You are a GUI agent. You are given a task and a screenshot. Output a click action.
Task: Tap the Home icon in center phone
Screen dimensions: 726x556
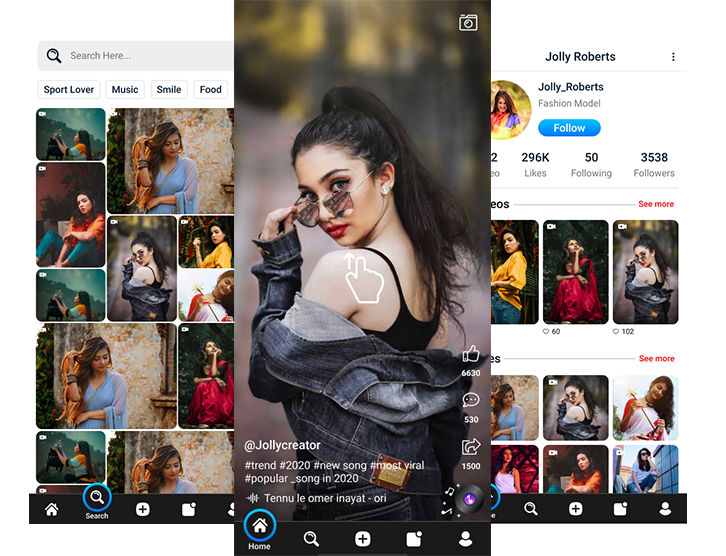point(259,525)
